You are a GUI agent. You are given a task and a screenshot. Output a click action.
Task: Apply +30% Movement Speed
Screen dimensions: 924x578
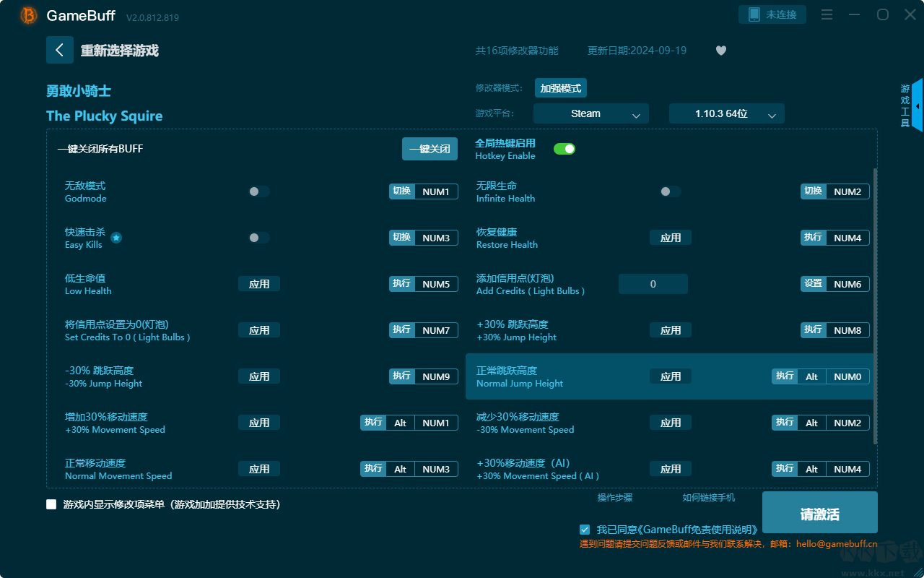click(259, 423)
